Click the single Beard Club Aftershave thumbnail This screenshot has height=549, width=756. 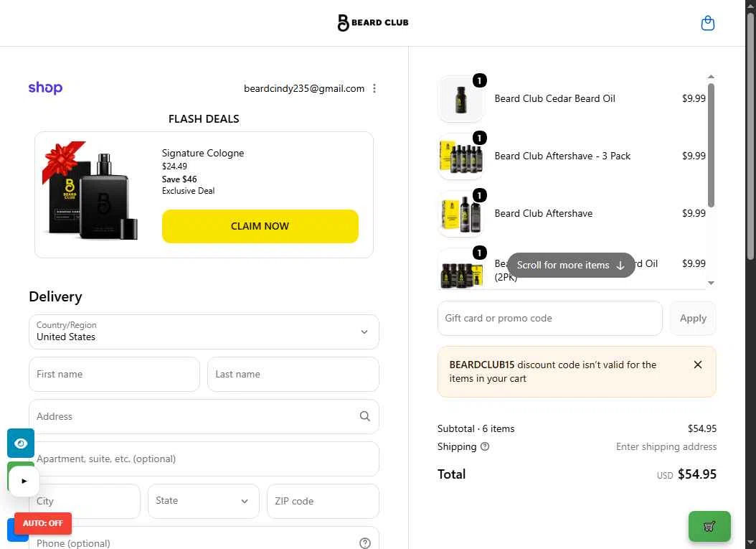point(461,214)
